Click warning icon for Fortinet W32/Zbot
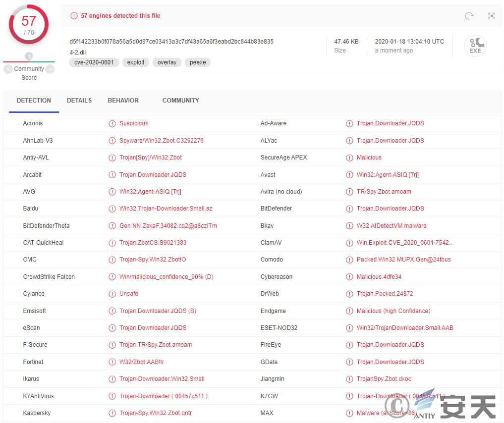 click(112, 362)
